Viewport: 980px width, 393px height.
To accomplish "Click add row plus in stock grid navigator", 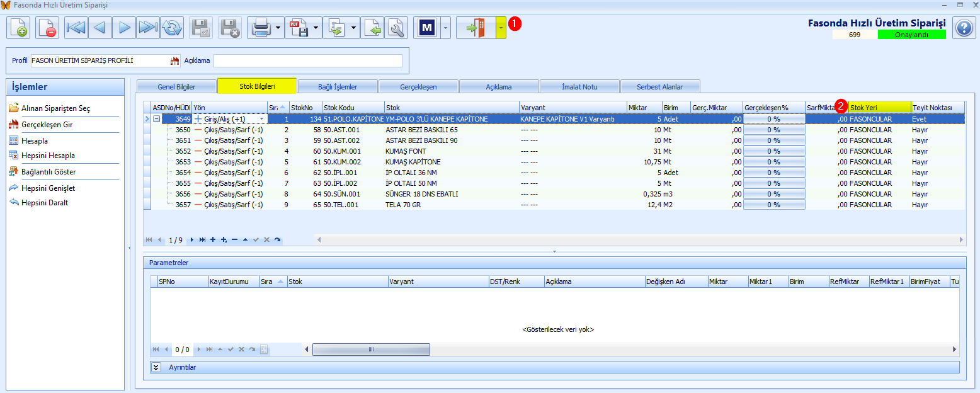I will pos(213,240).
